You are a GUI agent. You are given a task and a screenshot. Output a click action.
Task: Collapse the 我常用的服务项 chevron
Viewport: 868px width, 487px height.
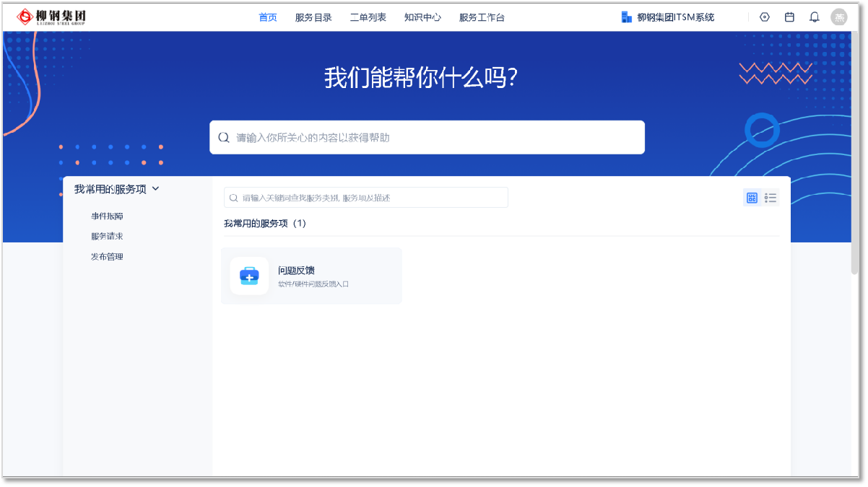tap(156, 189)
